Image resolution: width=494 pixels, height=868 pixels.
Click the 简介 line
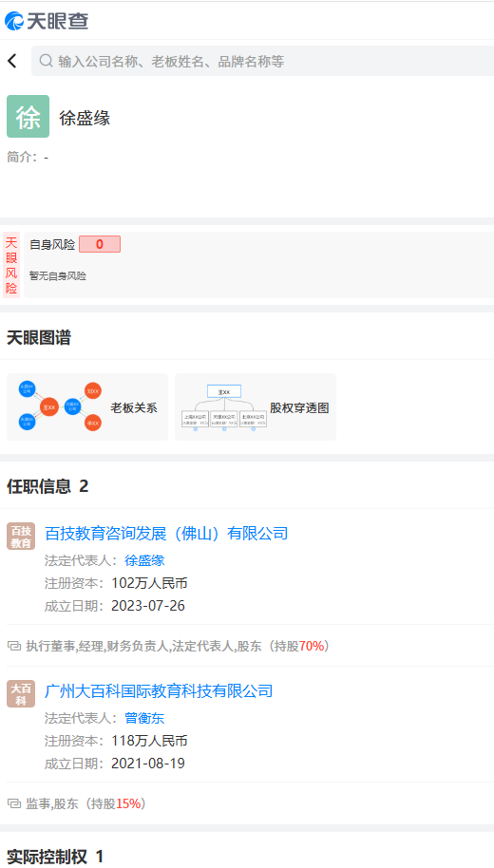28,158
